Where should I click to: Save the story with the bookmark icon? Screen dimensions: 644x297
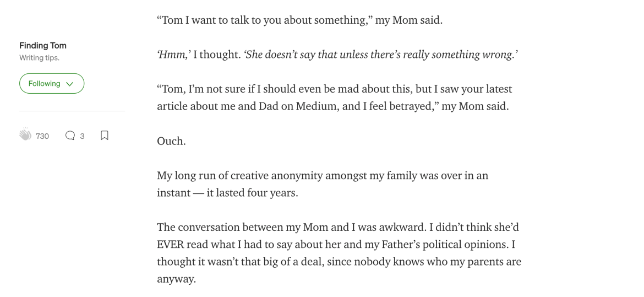tap(105, 136)
